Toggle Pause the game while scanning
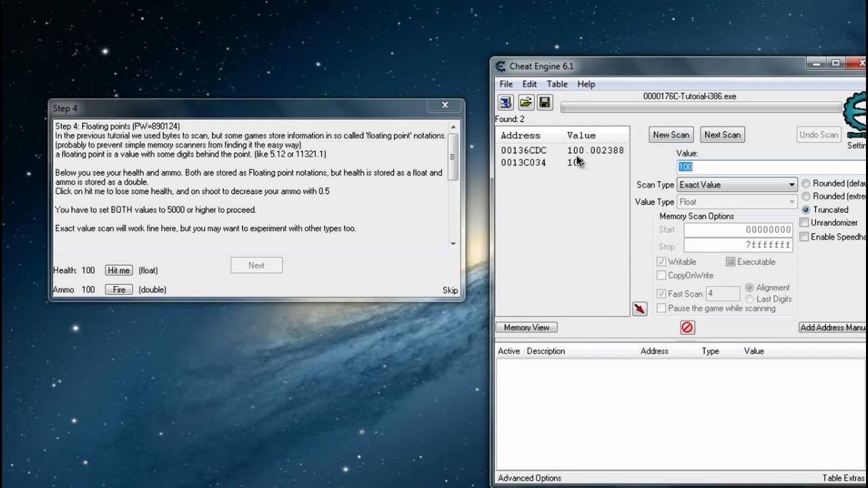868x488 pixels. coord(661,308)
